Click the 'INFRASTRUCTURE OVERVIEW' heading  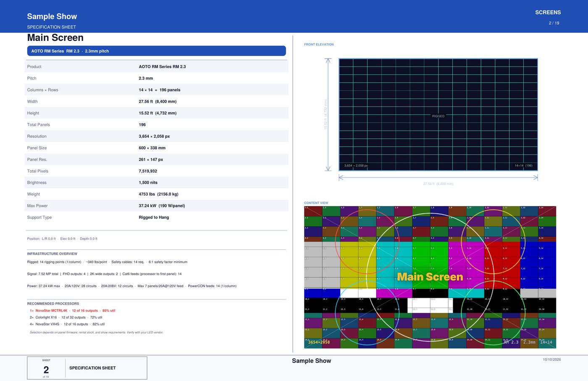pos(52,254)
